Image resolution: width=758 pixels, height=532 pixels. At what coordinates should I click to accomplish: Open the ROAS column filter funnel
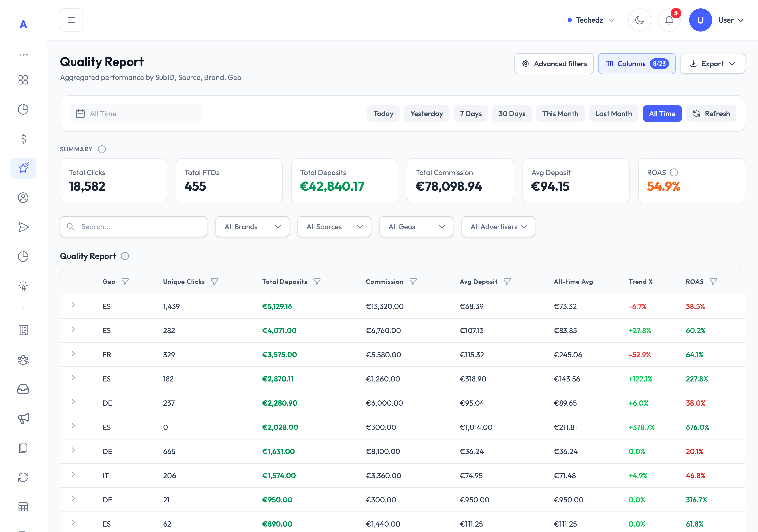point(713,282)
